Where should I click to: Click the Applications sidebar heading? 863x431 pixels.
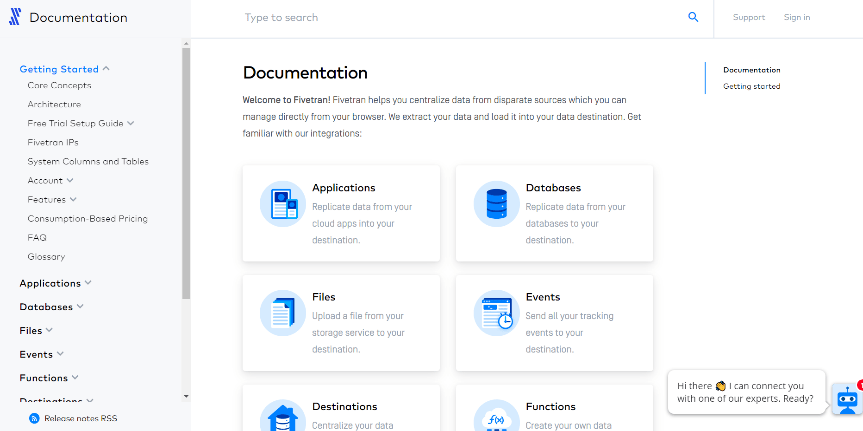[50, 283]
